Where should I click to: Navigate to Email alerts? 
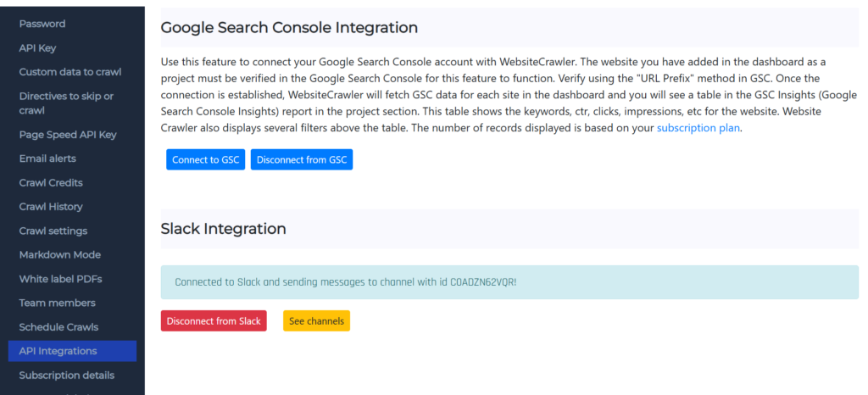(47, 159)
